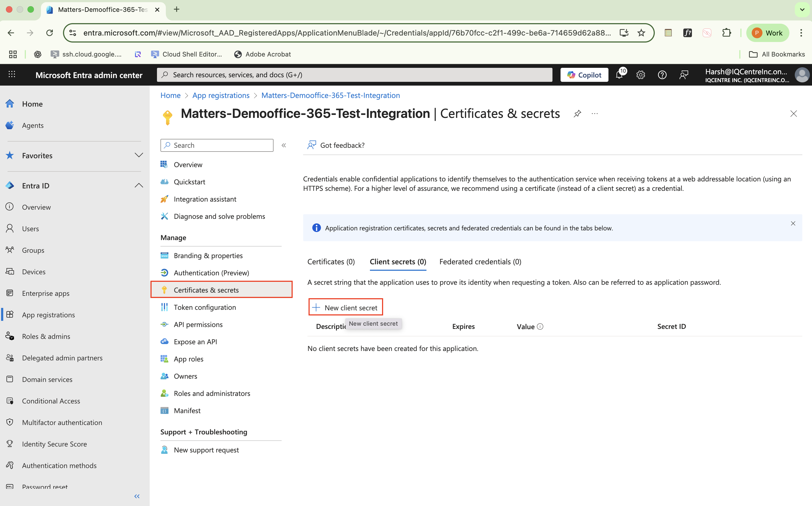The width and height of the screenshot is (812, 506).
Task: Reload the current browser page
Action: pos(50,33)
